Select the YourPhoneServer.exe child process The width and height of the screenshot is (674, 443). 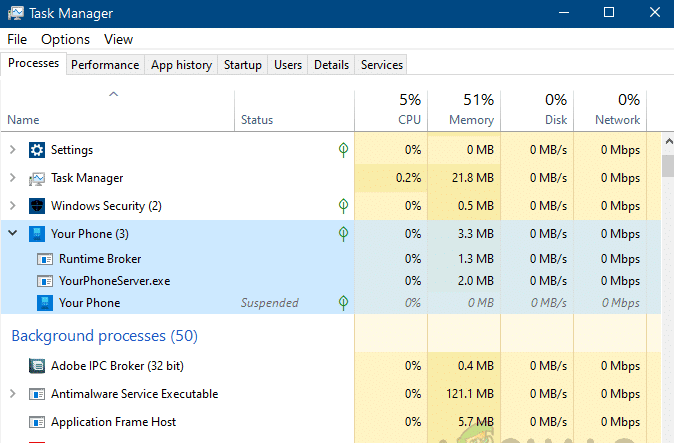(x=114, y=281)
